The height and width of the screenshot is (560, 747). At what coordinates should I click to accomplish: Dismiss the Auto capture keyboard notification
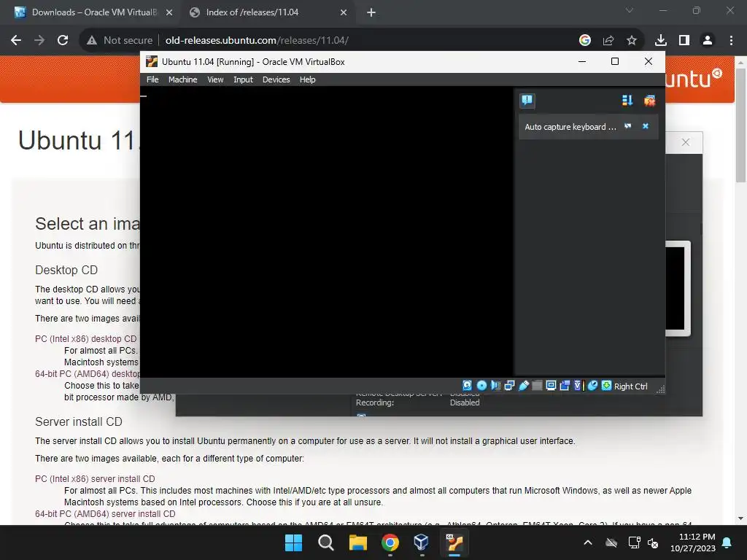pos(646,126)
